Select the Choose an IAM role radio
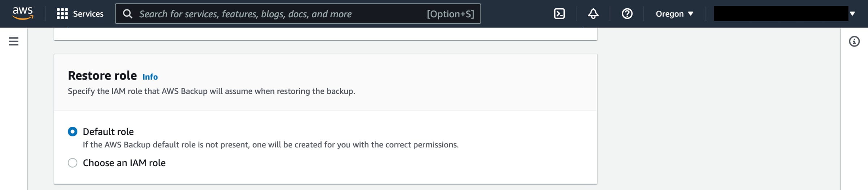Viewport: 868px width, 190px height. (73, 163)
